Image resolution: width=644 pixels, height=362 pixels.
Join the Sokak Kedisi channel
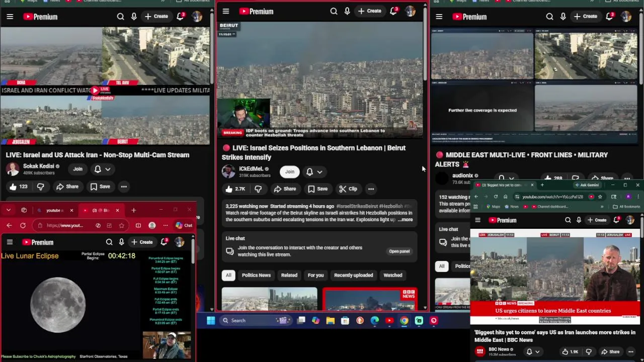click(77, 169)
